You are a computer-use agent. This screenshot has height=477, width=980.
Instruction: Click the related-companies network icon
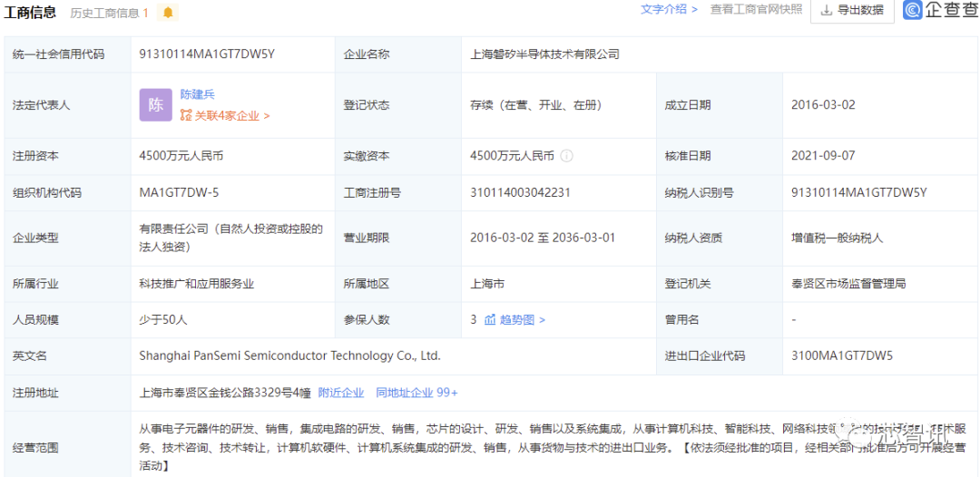[186, 116]
